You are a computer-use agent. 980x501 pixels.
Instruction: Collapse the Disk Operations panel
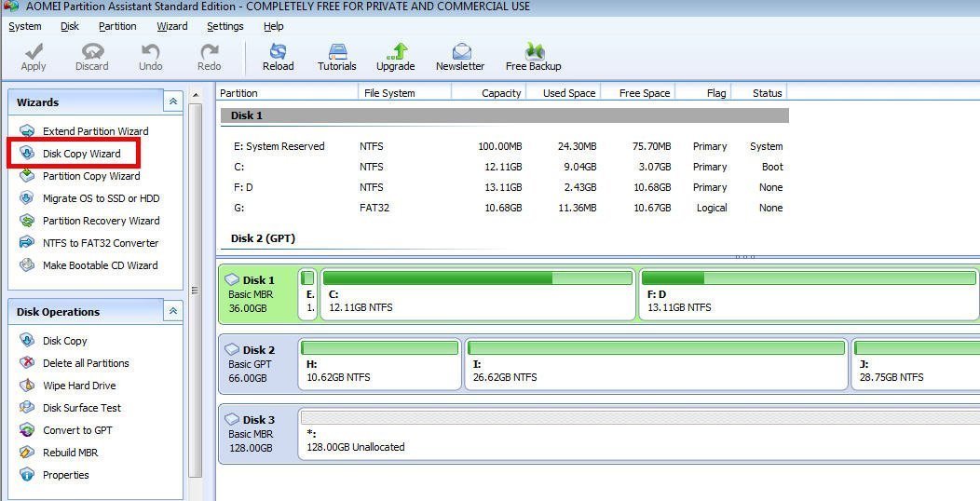(x=172, y=312)
